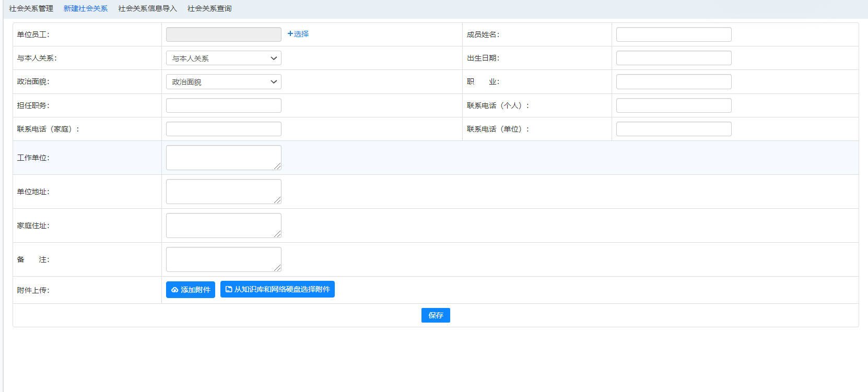Click 从知识库和网络硬盘选择附件 button
This screenshot has width=868, height=392.
(x=277, y=289)
